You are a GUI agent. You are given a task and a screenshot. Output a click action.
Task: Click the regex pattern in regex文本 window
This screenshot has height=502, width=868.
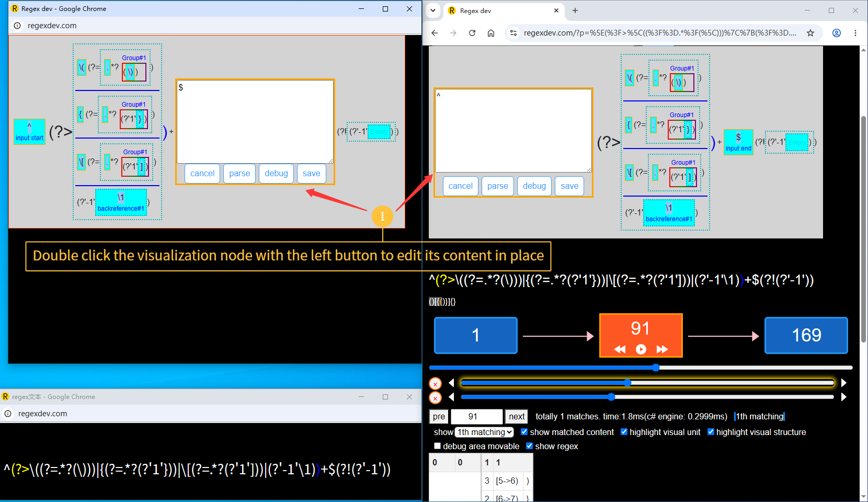point(197,469)
